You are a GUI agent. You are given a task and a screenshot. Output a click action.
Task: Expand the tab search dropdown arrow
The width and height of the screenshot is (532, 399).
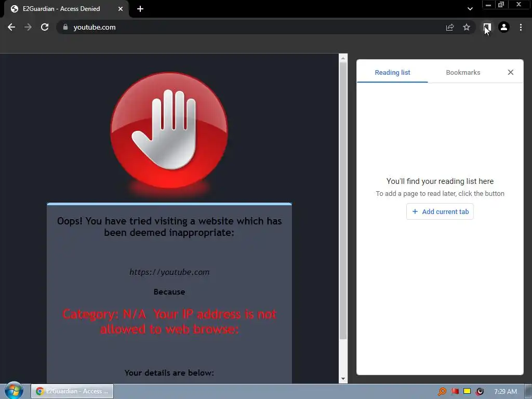pos(470,9)
